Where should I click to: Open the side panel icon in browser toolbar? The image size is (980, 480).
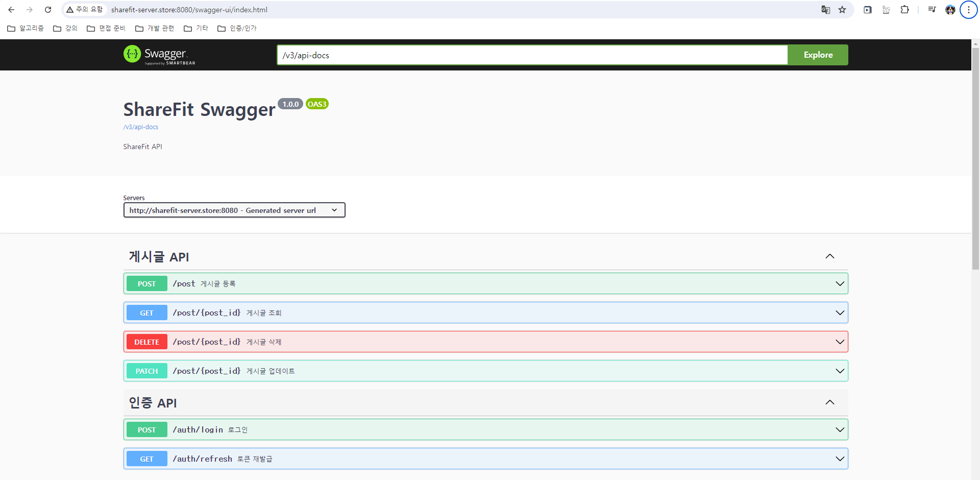tap(868, 10)
